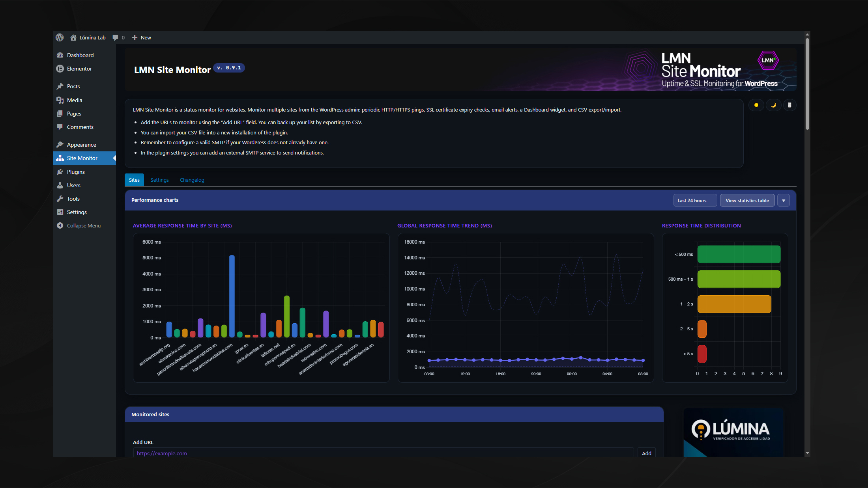Open Elementor from the sidebar
Image resolution: width=868 pixels, height=488 pixels.
point(79,69)
